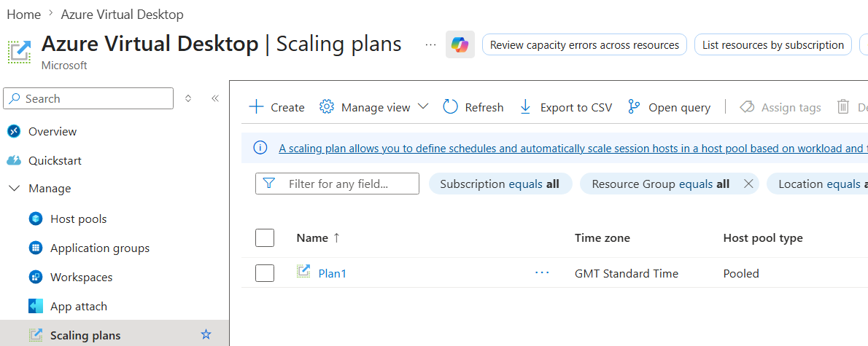Click the Host pools icon

[36, 219]
